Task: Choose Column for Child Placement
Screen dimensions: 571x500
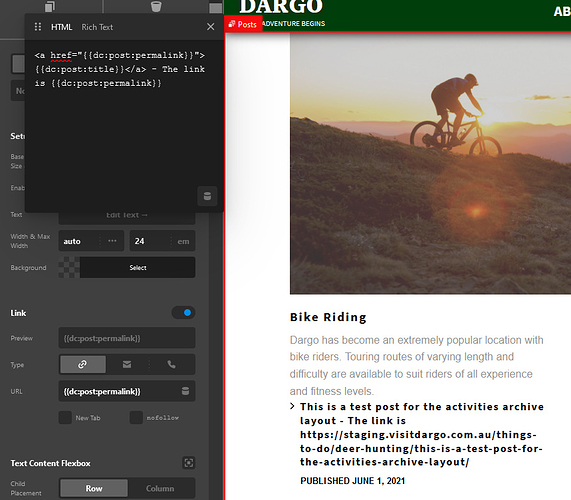Action: click(x=160, y=488)
